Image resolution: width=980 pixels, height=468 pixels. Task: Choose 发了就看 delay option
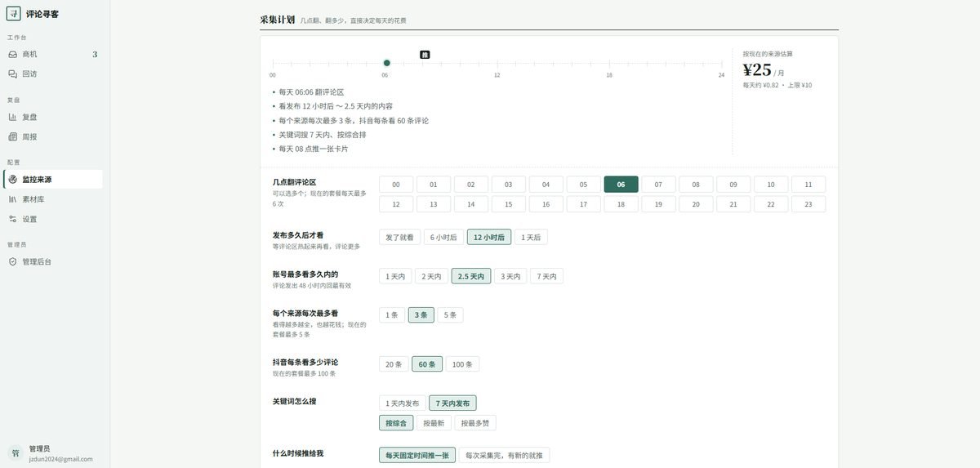pyautogui.click(x=399, y=238)
